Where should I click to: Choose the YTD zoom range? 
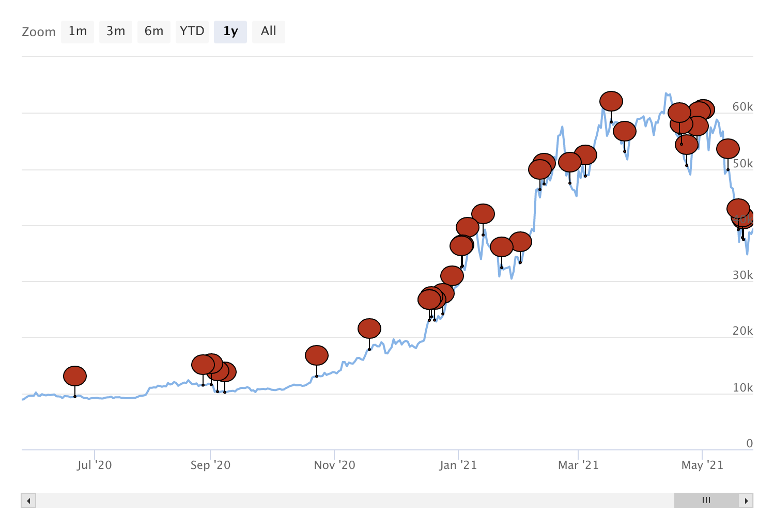[192, 32]
